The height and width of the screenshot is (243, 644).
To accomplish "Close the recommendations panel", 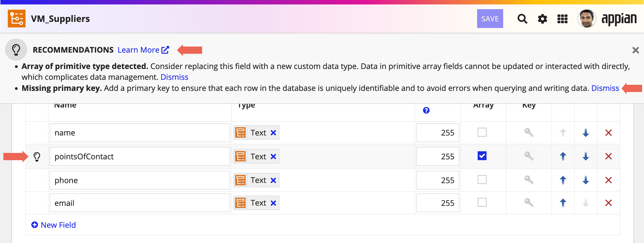I will pos(635,50).
